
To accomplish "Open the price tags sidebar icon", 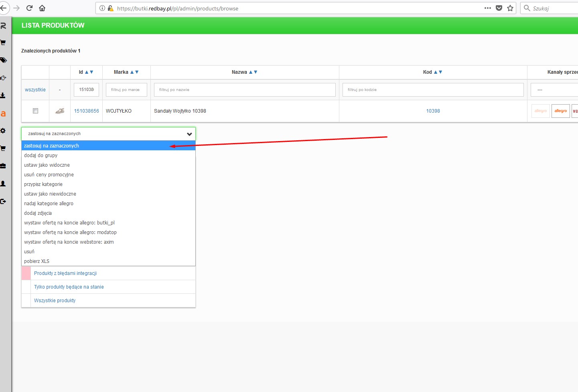I will pyautogui.click(x=3, y=60).
